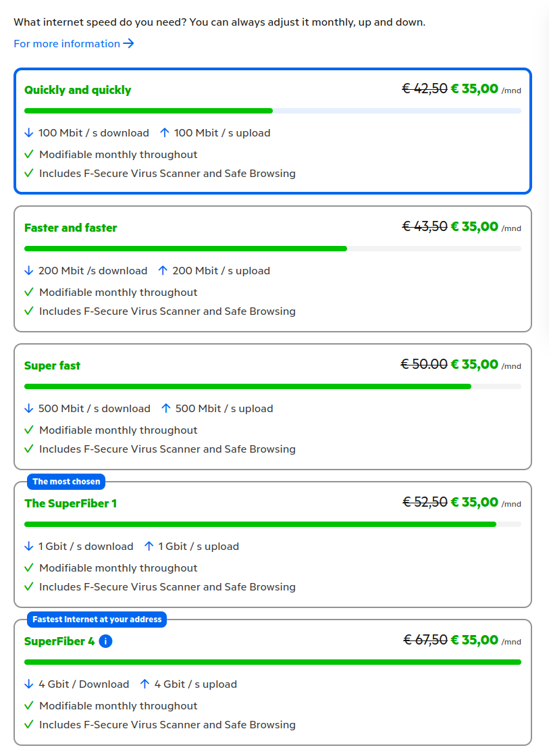Click the F-Secure checkmark in Super fast plan
Image resolution: width=549 pixels, height=756 pixels.
[29, 449]
